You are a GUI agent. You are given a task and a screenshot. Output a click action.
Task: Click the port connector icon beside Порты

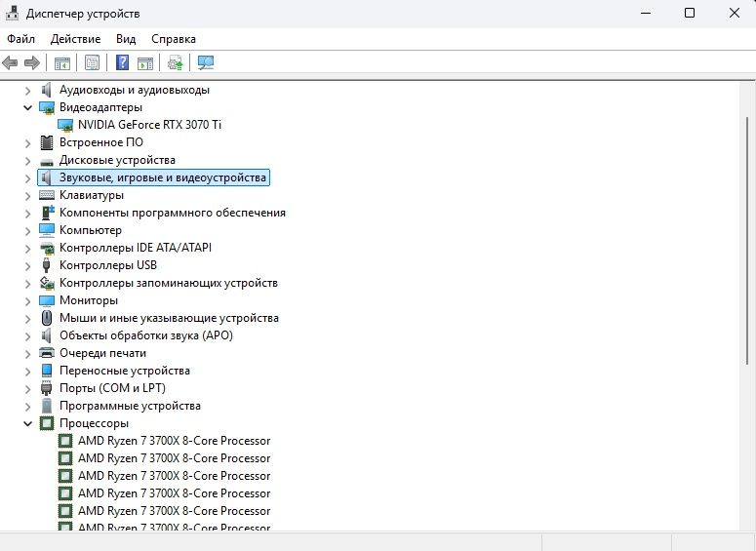pyautogui.click(x=46, y=388)
